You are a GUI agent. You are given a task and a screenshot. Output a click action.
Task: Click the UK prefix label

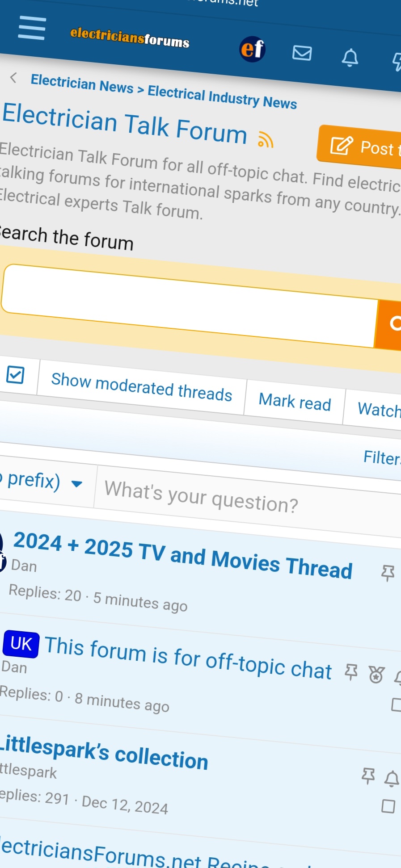[21, 644]
